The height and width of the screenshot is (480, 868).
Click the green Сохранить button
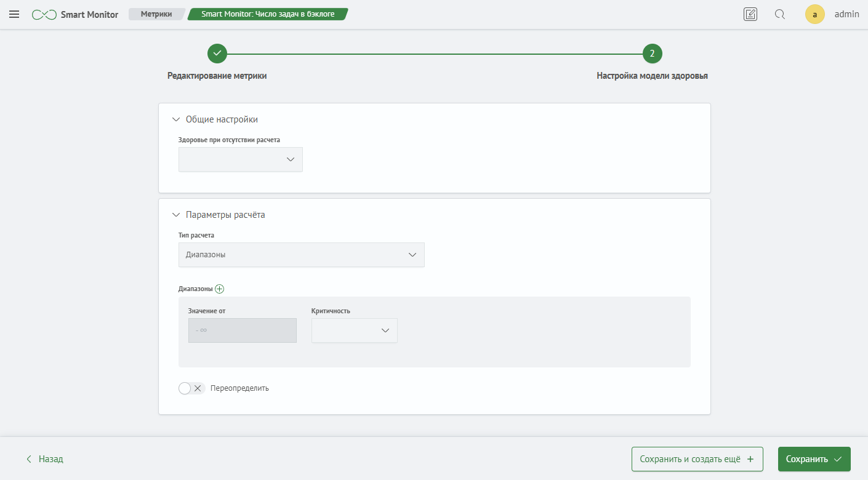814,459
